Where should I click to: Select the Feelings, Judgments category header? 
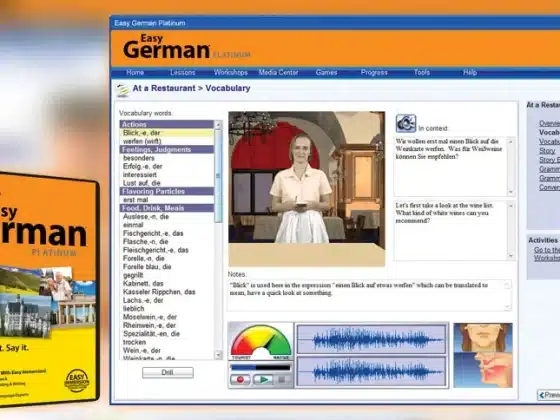[166, 150]
